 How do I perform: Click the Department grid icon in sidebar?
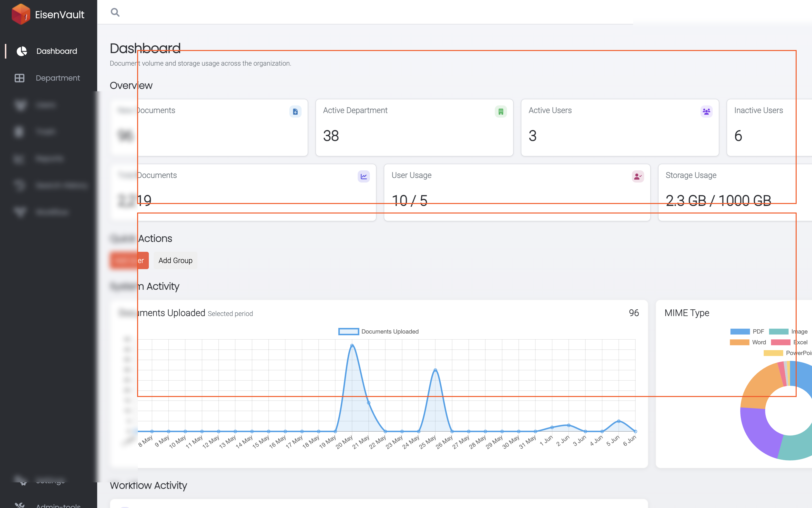tap(20, 78)
